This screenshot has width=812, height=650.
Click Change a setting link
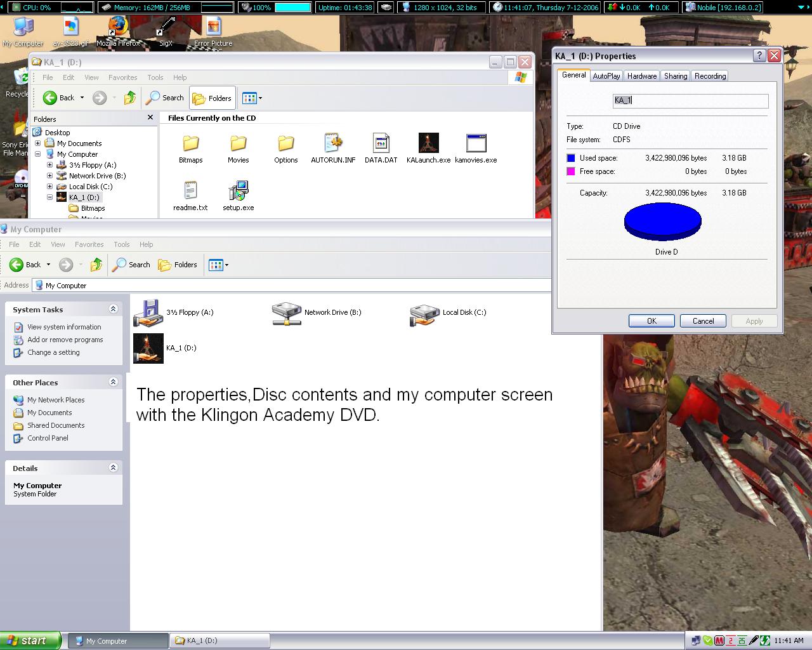coord(53,352)
